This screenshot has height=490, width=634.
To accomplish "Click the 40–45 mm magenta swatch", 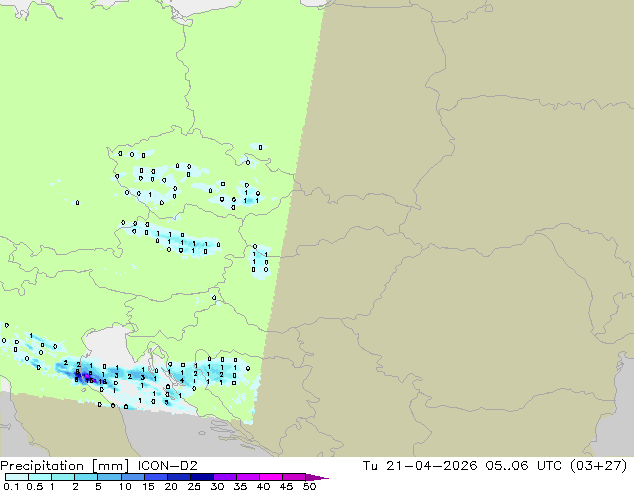I will pyautogui.click(x=271, y=477).
